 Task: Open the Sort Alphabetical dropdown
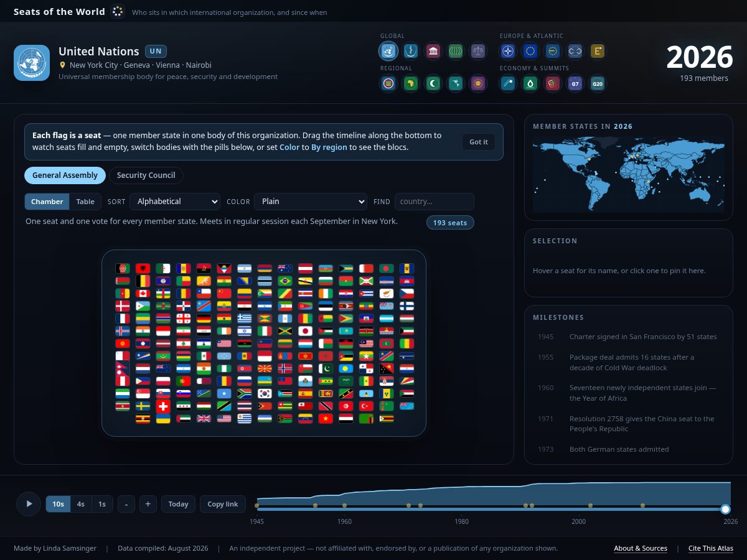click(x=175, y=202)
